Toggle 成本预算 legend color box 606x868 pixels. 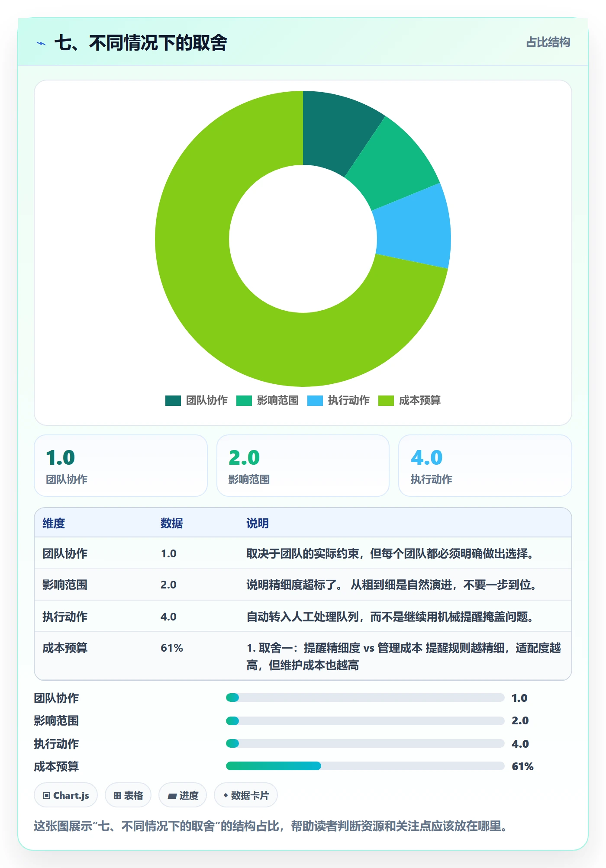point(386,401)
